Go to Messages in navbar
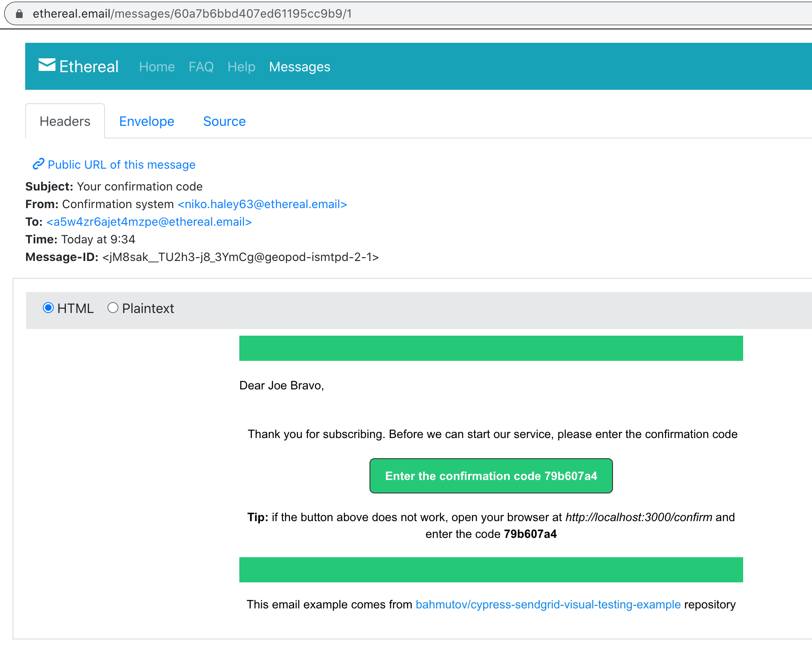Viewport: 812px width, 647px height. 299,67
